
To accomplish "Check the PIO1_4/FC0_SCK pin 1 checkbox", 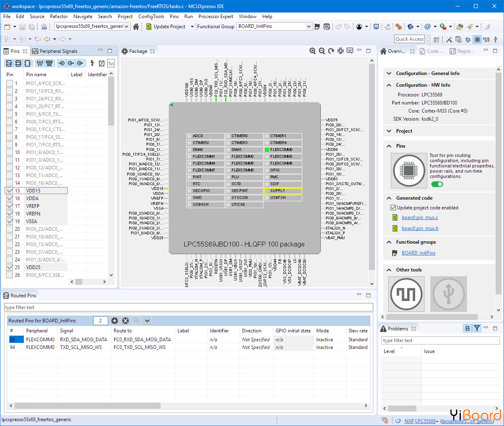I will tap(10, 83).
